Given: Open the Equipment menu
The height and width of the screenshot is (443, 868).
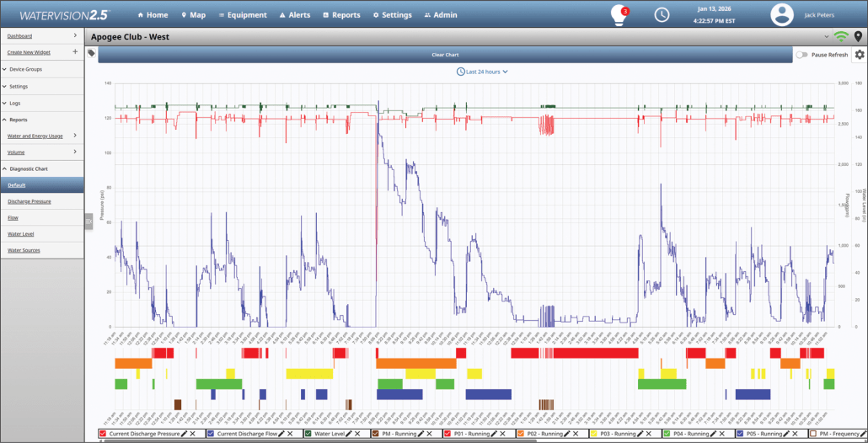Looking at the screenshot, I should pos(242,15).
